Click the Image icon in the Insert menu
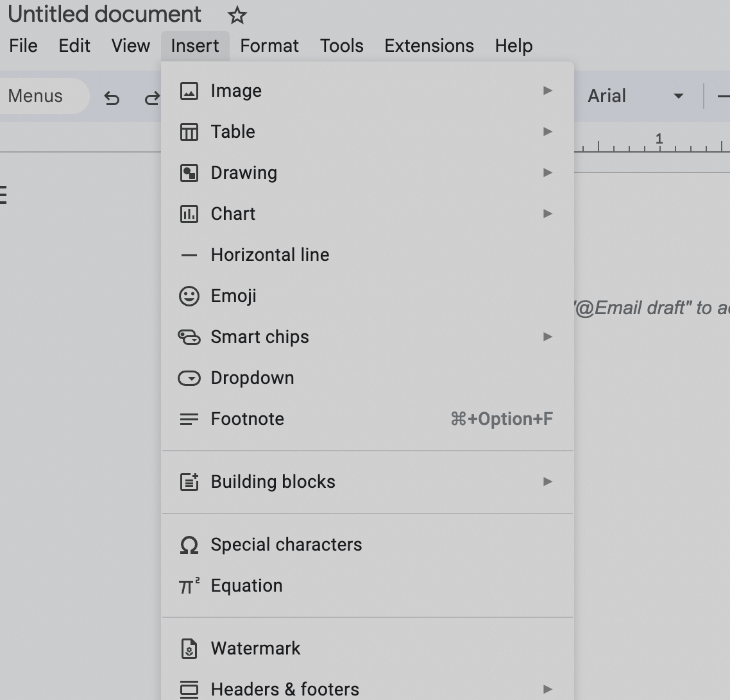 (x=189, y=90)
